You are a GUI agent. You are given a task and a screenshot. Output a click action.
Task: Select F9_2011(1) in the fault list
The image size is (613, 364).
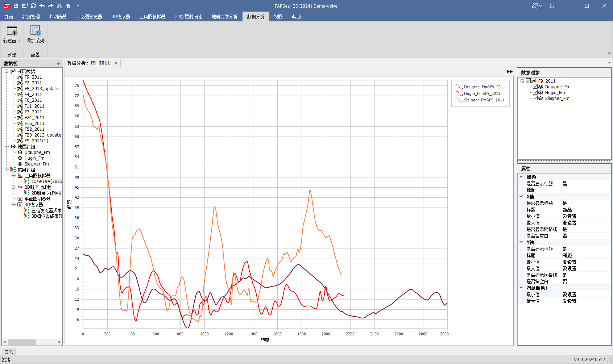point(36,141)
